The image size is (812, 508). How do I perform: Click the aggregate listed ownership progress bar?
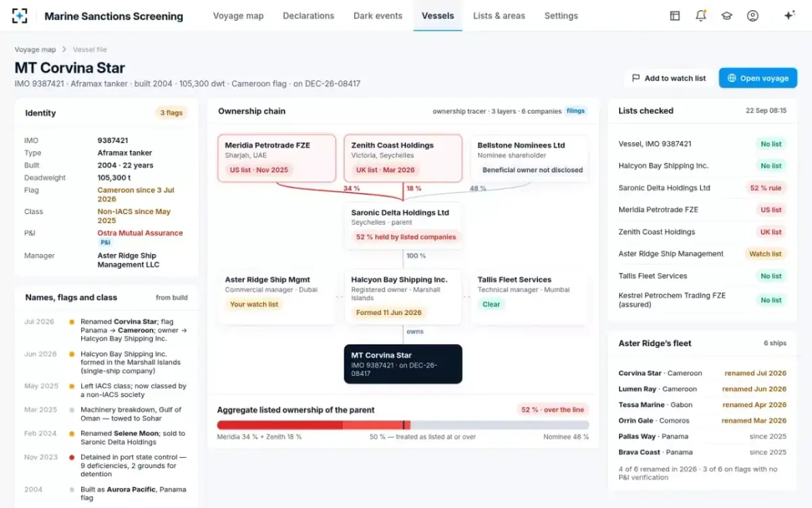pyautogui.click(x=403, y=425)
